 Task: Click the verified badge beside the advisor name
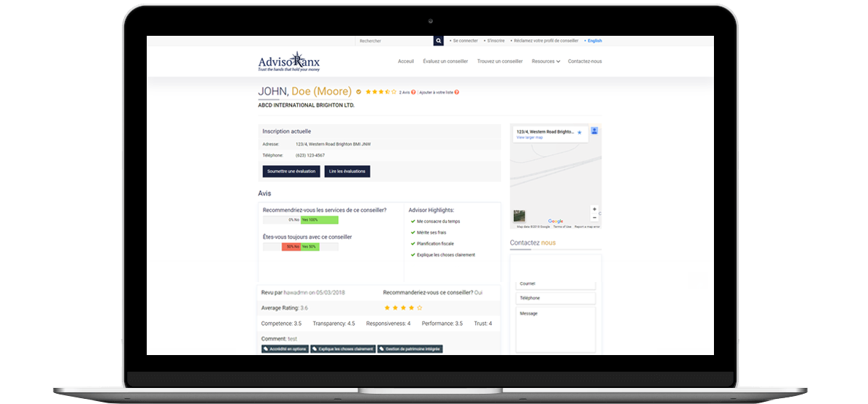point(358,92)
